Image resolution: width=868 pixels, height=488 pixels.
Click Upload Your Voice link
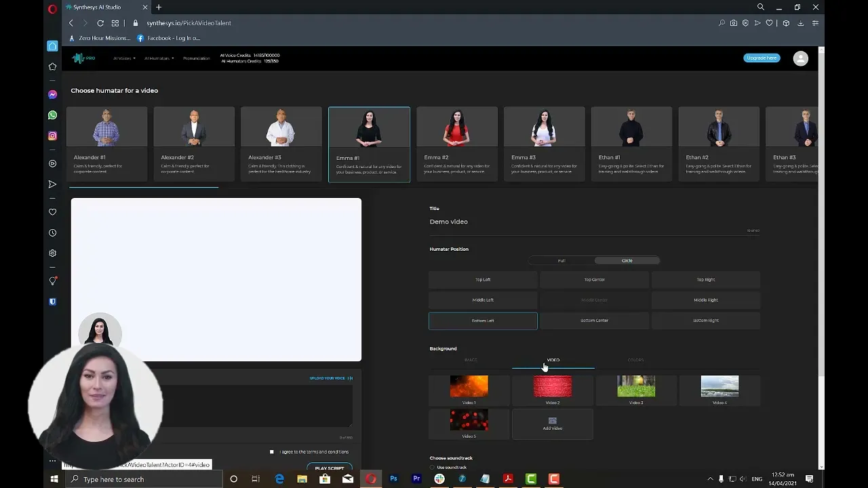pos(331,378)
